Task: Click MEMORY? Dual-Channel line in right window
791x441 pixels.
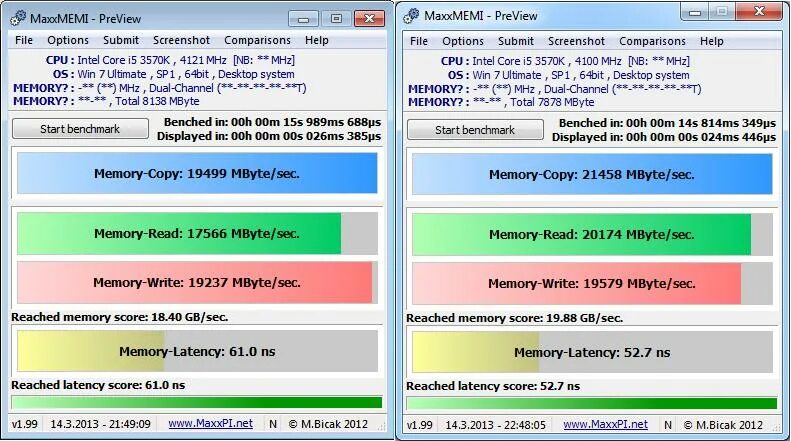Action: 554,89
